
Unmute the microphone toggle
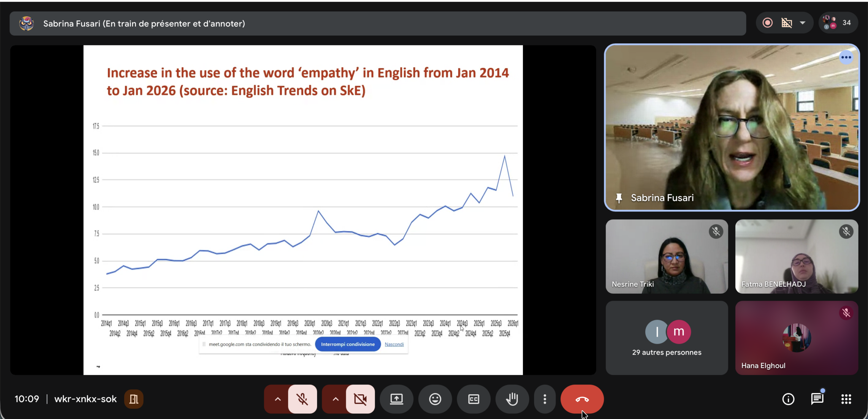click(x=302, y=399)
